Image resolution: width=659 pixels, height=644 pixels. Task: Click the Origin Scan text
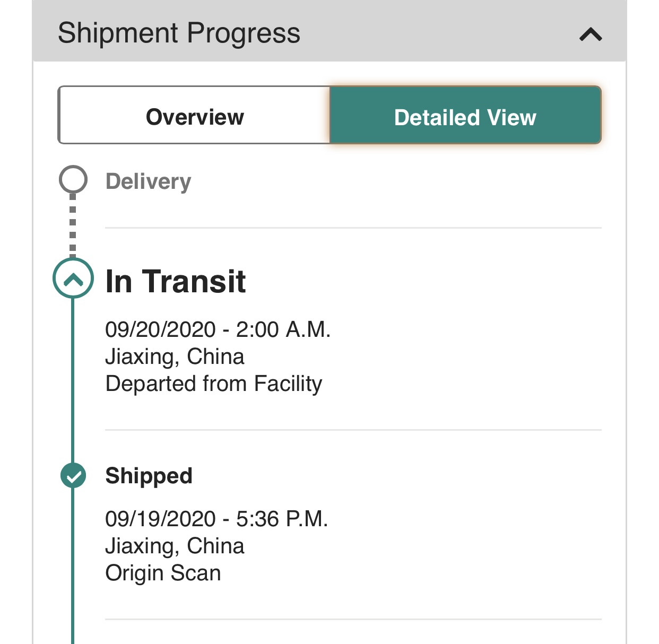(163, 573)
